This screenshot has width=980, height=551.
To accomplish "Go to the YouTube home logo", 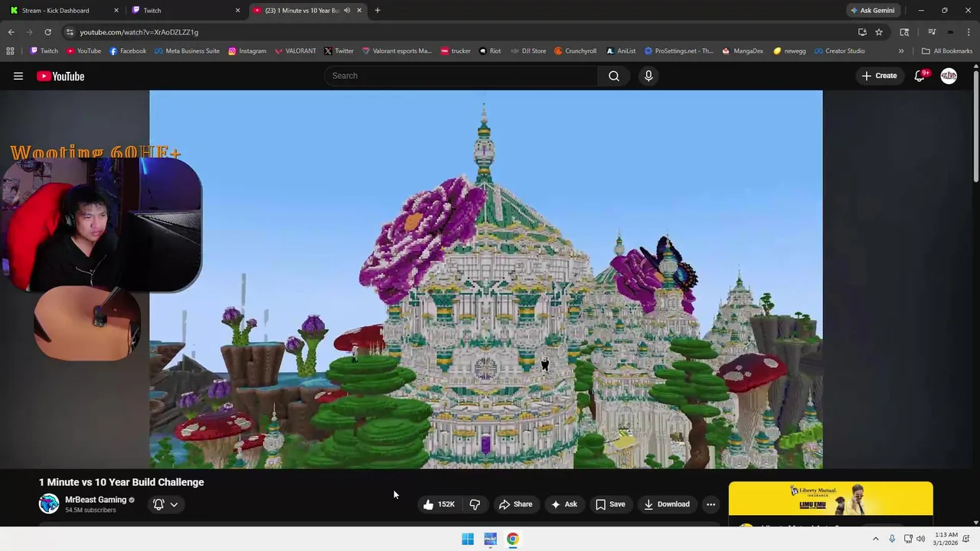I will (60, 76).
